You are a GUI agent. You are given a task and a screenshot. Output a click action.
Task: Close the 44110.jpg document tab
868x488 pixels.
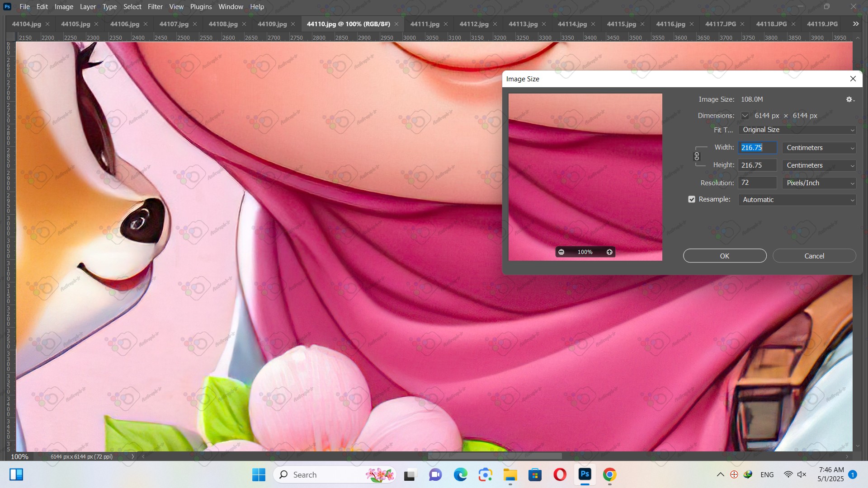[396, 24]
